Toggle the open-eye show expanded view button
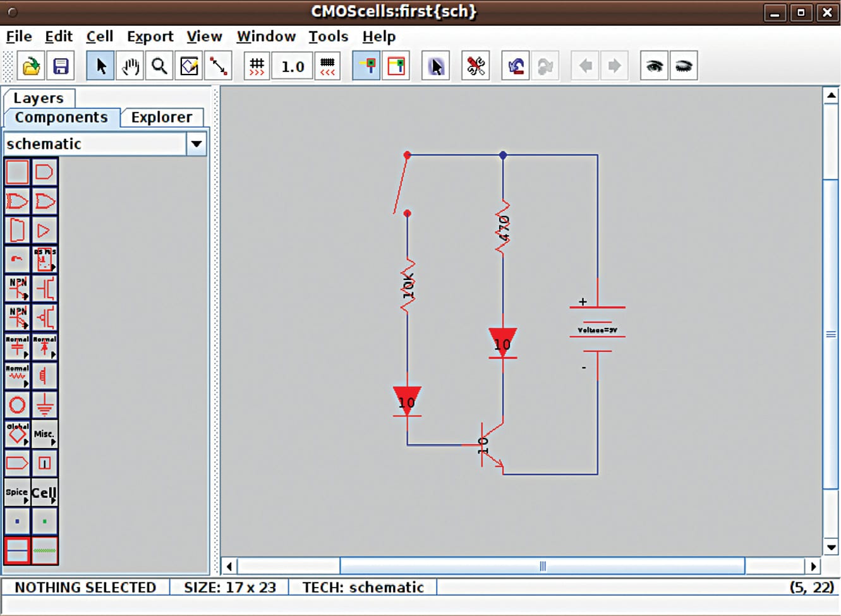 point(654,66)
